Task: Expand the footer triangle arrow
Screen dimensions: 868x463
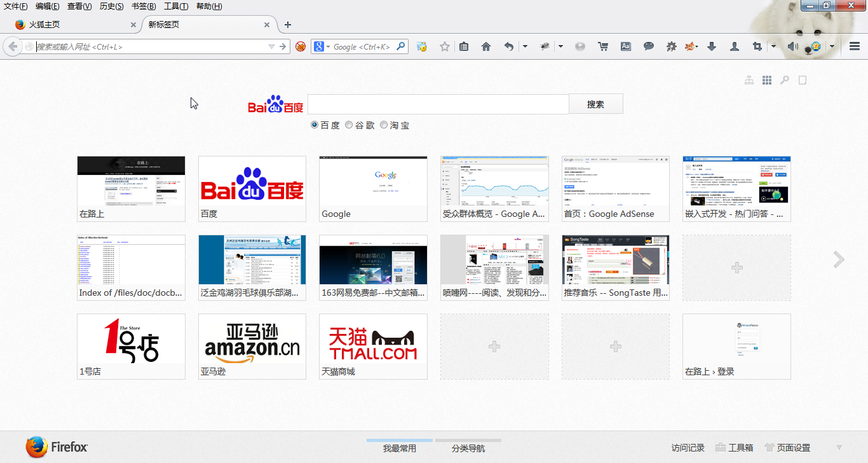Action: click(x=839, y=448)
